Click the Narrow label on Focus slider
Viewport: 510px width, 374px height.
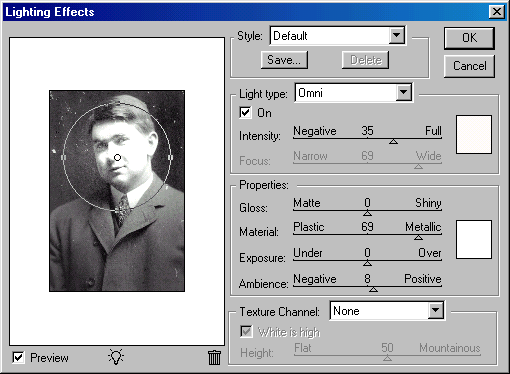click(x=310, y=156)
